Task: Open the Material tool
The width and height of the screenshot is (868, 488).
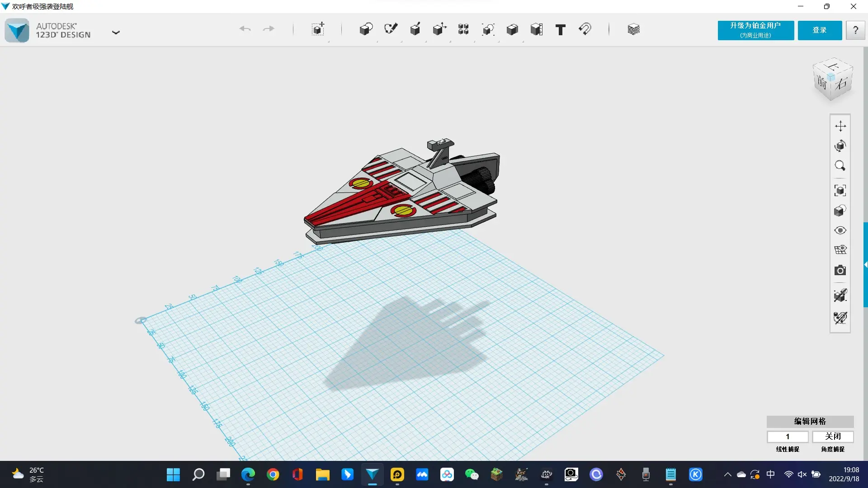Action: 633,29
